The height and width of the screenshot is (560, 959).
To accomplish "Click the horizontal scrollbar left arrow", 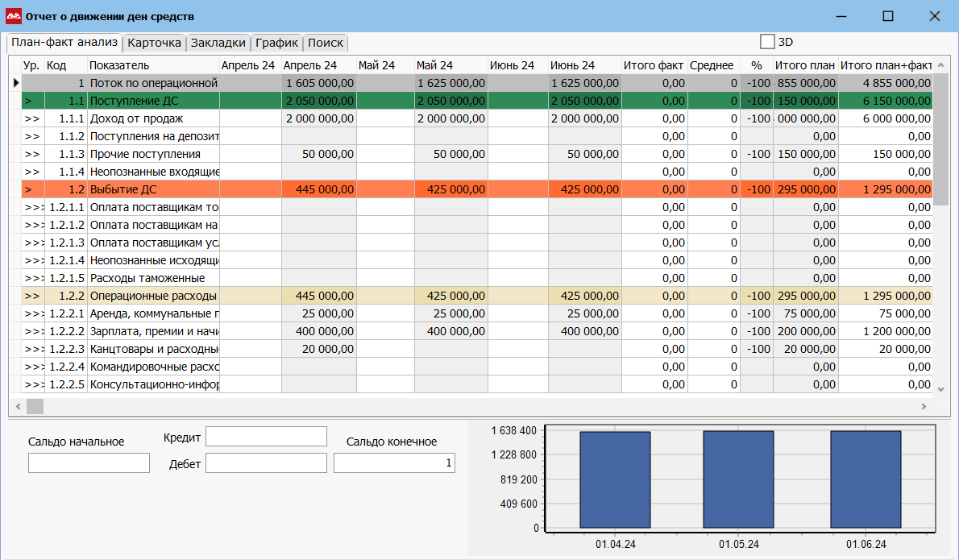I will tap(16, 406).
